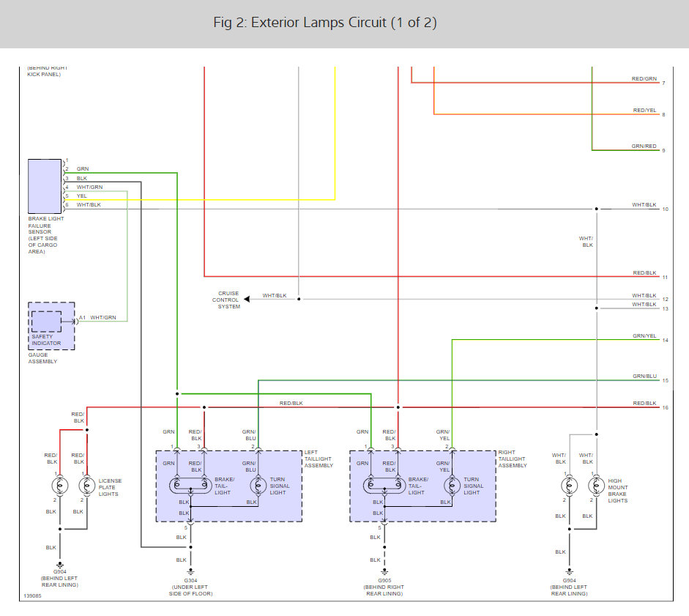689x616 pixels.
Task: Click the RED/BLK label between the taillight assemblies
Action: [291, 403]
